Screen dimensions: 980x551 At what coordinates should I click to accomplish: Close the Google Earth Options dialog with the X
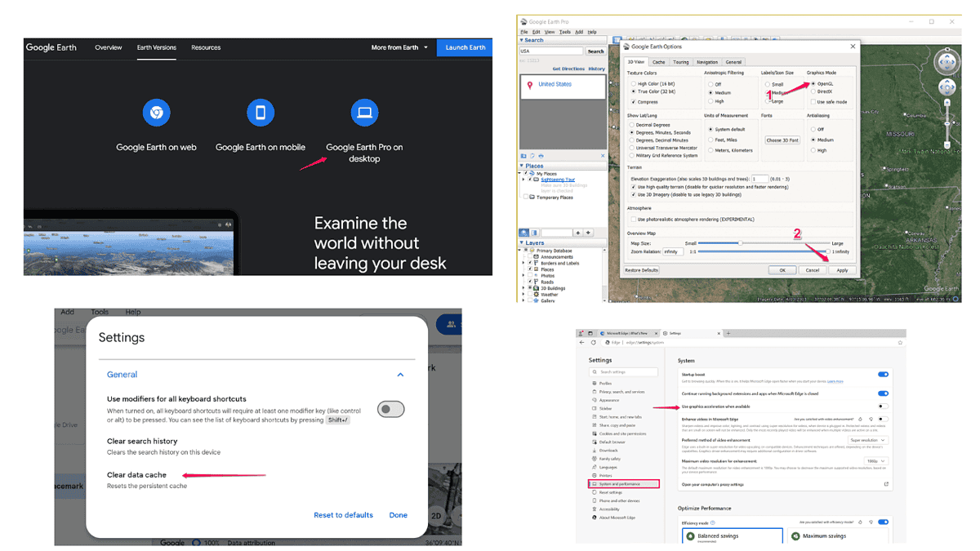pos(853,47)
